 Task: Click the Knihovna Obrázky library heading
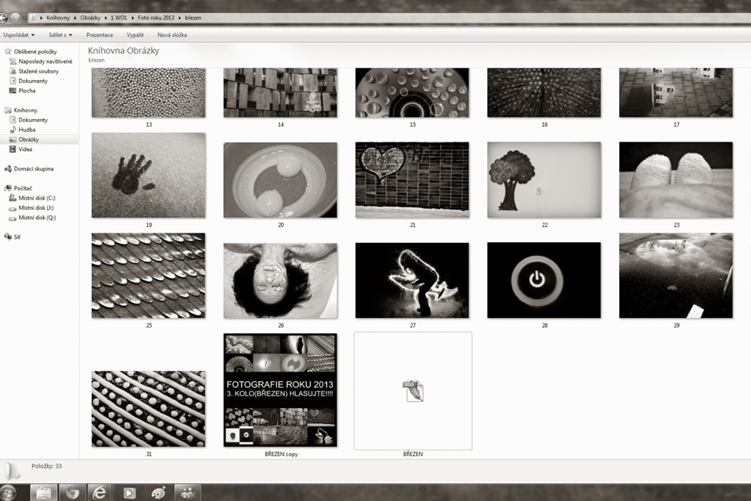(x=123, y=51)
